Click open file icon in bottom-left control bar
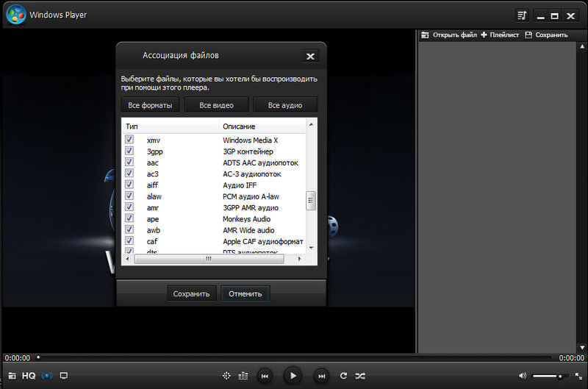Screen dimensions: 588x389 (12, 376)
